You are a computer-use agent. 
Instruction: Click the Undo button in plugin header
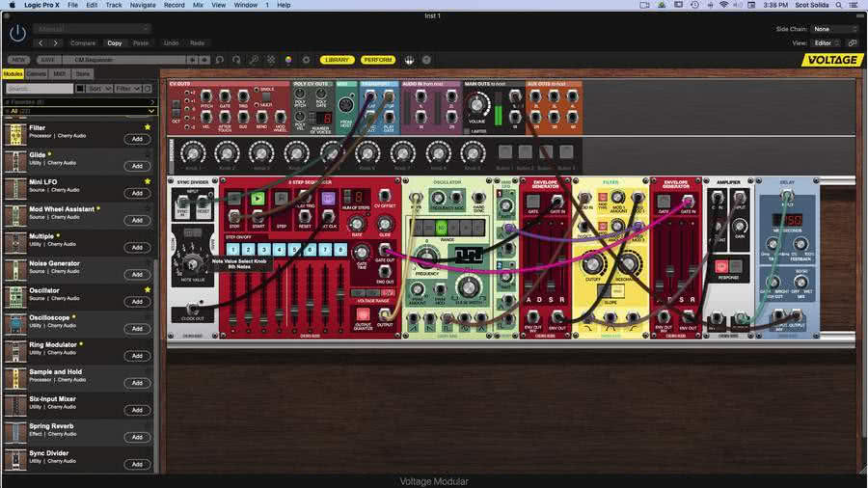click(x=171, y=43)
